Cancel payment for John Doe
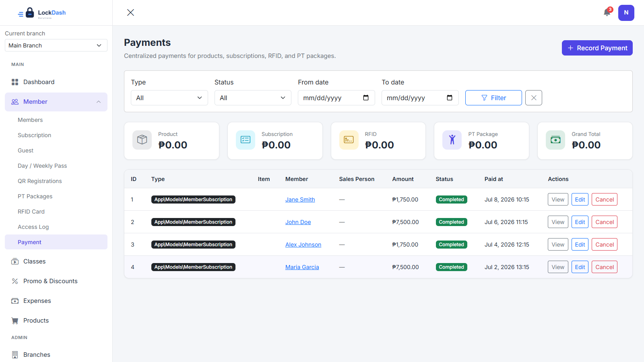644x362 pixels. [x=605, y=222]
